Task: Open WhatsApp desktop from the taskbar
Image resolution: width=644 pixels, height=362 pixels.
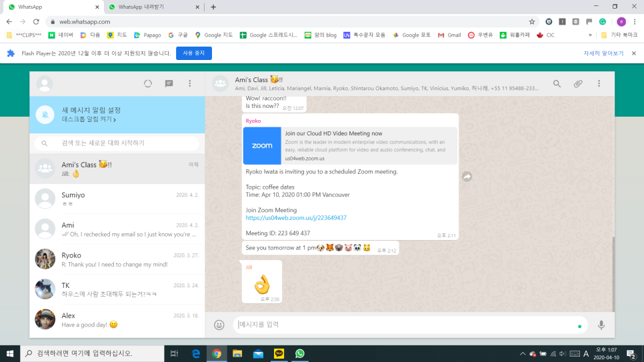Action: click(300, 354)
